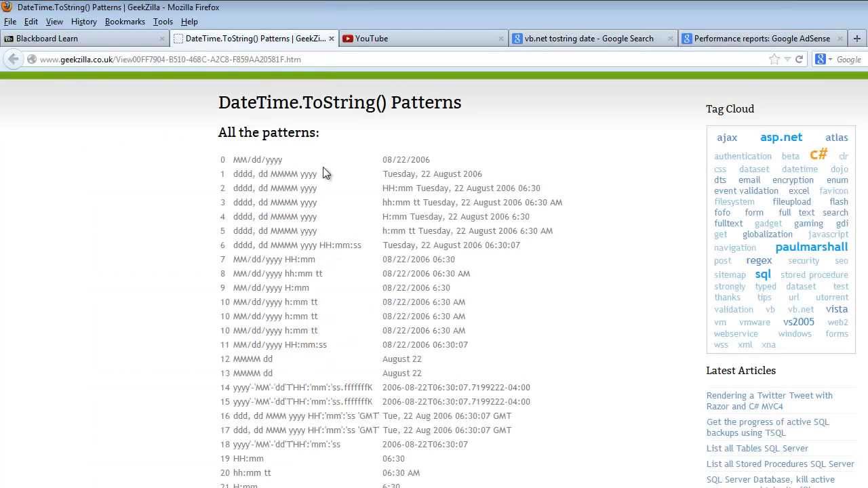Open List all Tables SQL Server link

tap(757, 448)
